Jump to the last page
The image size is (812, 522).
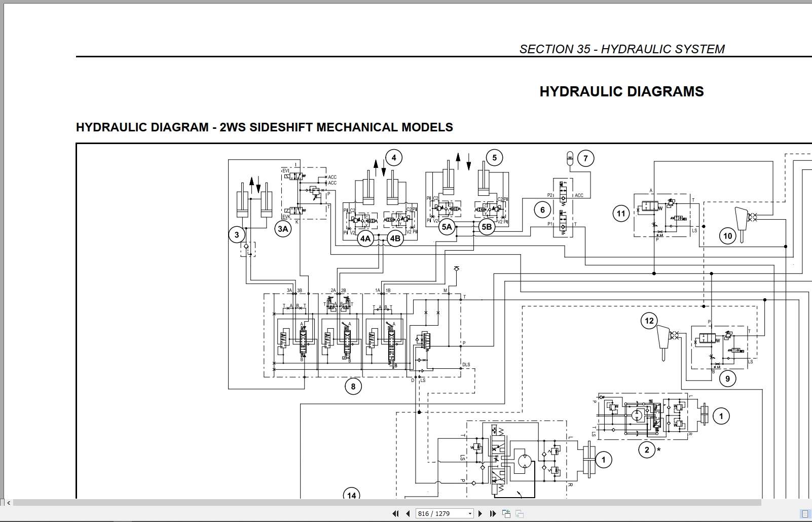[x=492, y=514]
